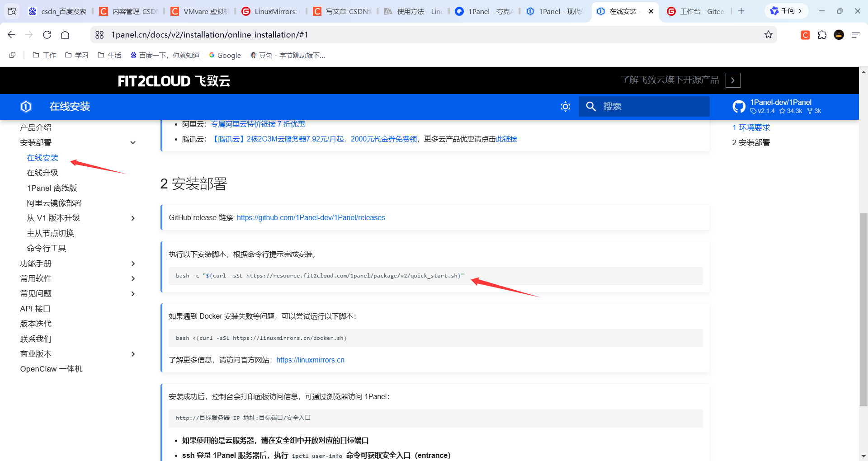868x461 pixels.
Task: Expand the 常见问题 section
Action: pos(133,294)
